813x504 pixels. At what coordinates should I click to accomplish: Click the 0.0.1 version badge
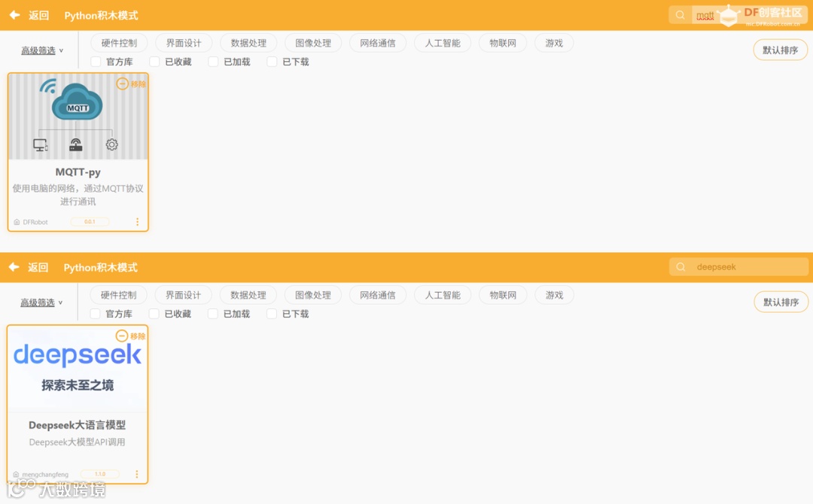point(90,222)
